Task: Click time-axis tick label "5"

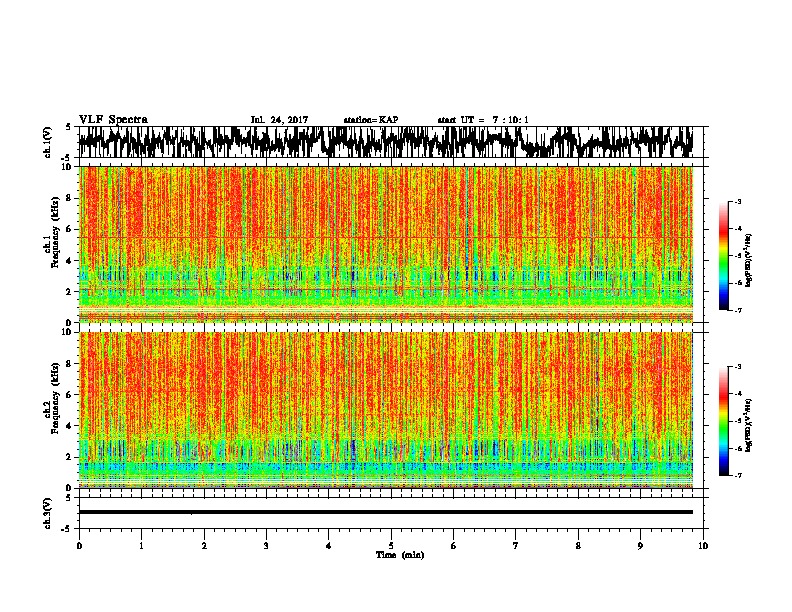Action: (391, 546)
